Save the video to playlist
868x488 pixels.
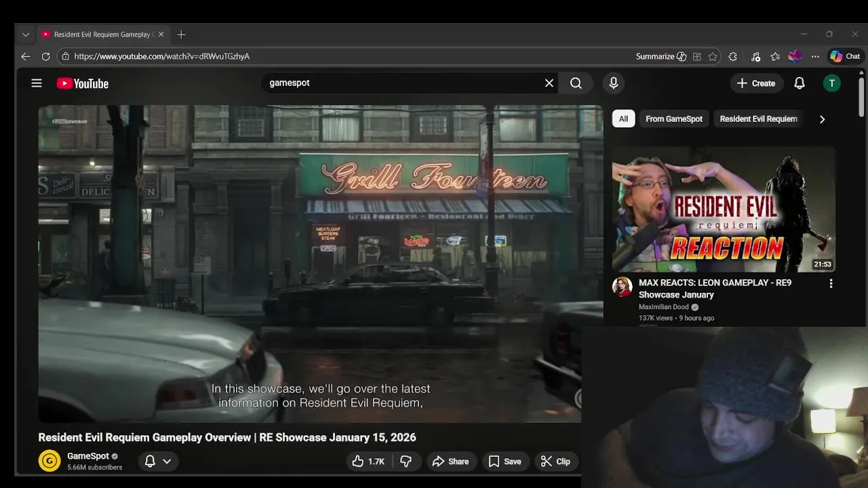pyautogui.click(x=505, y=461)
